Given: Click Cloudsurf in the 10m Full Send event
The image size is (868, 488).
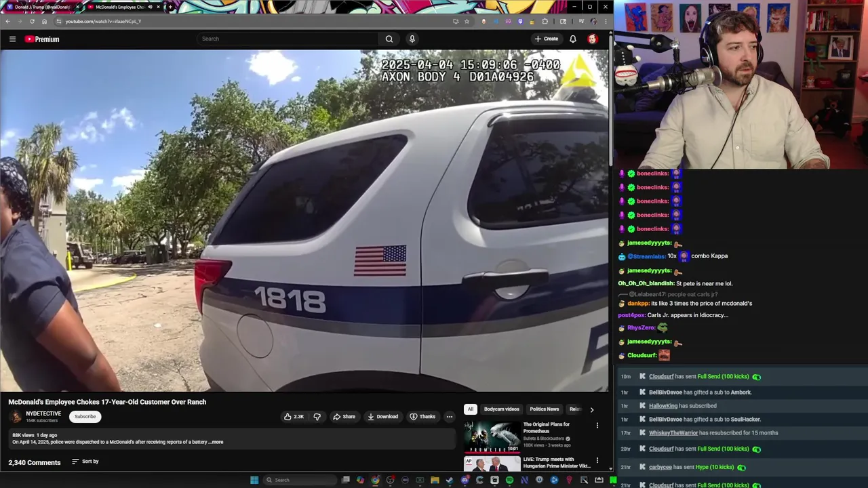Looking at the screenshot, I should pos(661,376).
